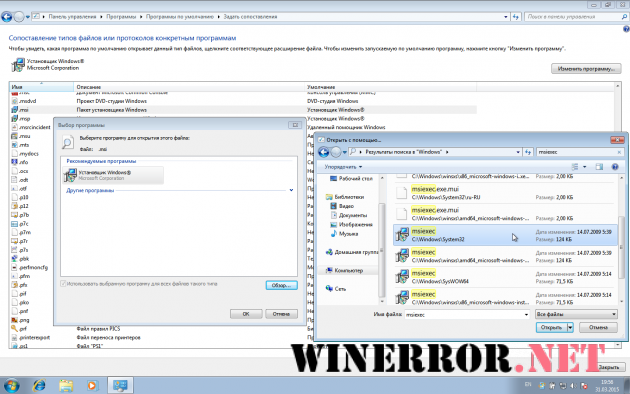630x394 pixels.
Task: Expand Control Panel address bar dropdown
Action: [x=505, y=17]
